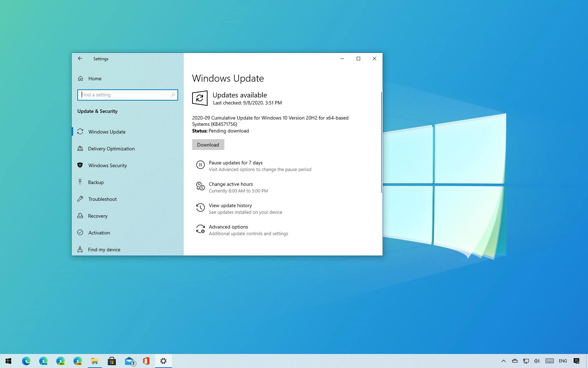Open Backup settings
Viewport: 588px width, 368px height.
tap(96, 182)
